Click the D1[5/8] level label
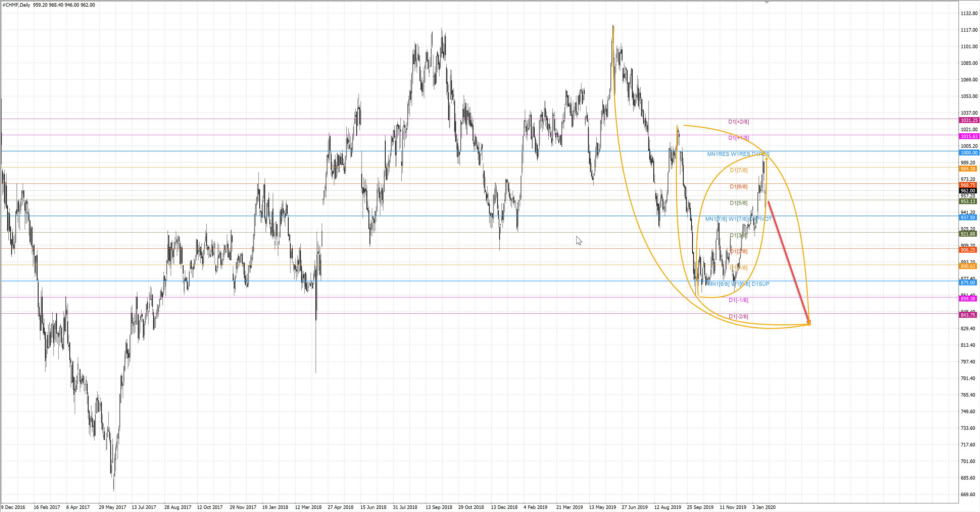This screenshot has width=980, height=512. [x=738, y=203]
